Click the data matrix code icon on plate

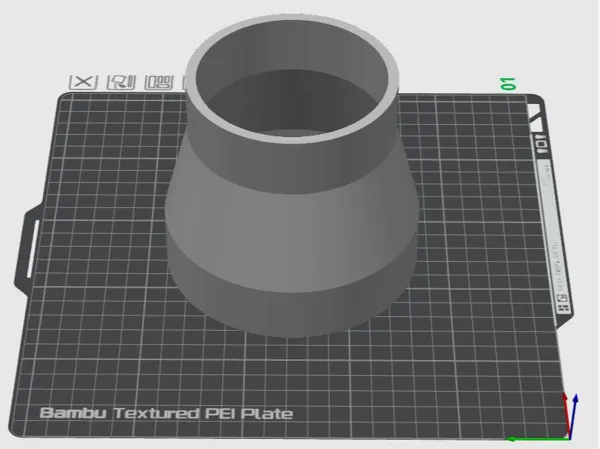563,308
